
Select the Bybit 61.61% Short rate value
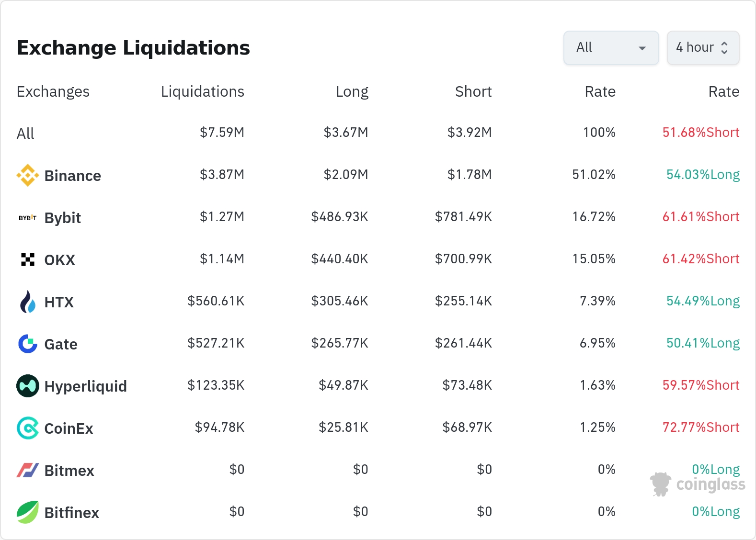point(700,217)
